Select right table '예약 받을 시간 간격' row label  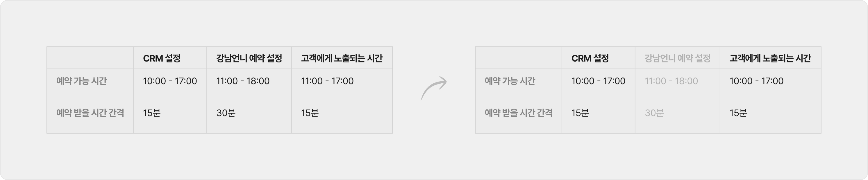point(518,113)
